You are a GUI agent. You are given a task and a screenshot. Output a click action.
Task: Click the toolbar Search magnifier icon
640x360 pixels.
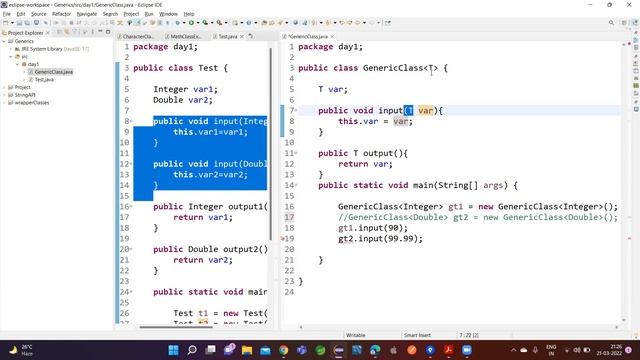tap(611, 23)
